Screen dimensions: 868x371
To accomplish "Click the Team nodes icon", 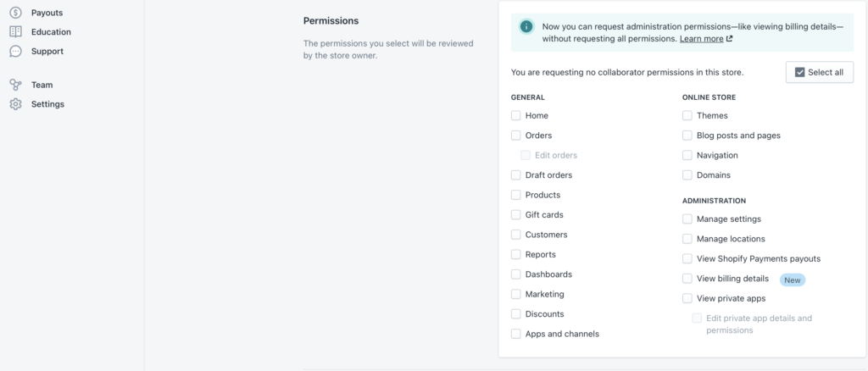I will [15, 85].
